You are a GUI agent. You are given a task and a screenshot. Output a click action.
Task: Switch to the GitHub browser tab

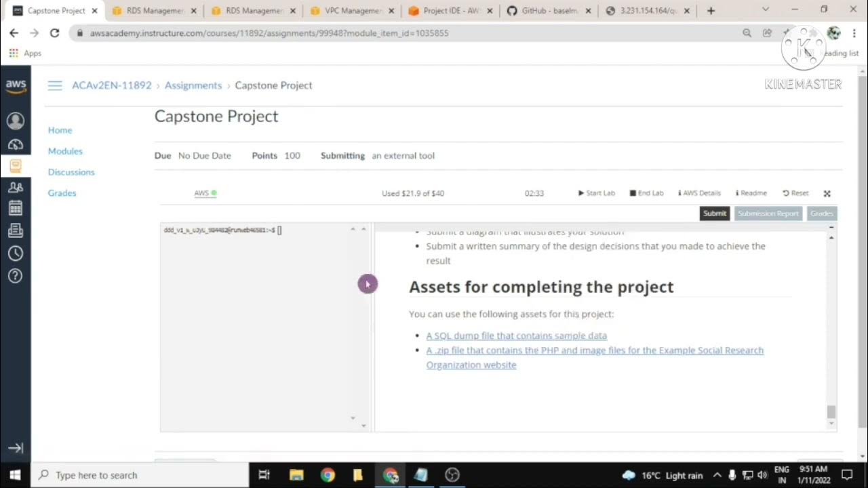(549, 11)
